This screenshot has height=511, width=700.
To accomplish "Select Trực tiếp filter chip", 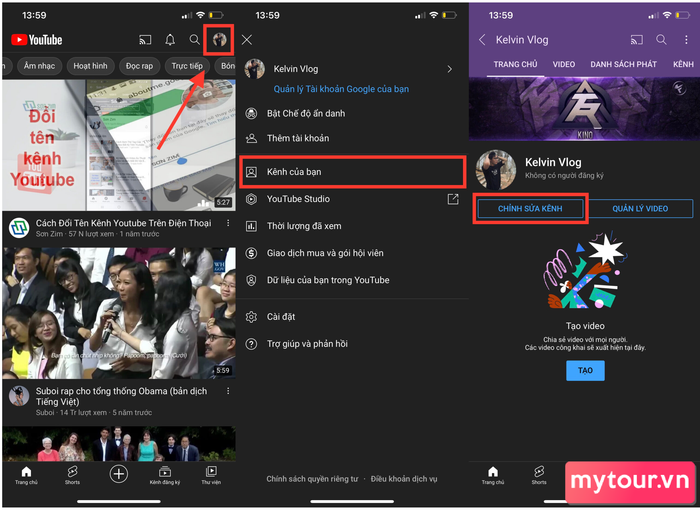I will (187, 66).
